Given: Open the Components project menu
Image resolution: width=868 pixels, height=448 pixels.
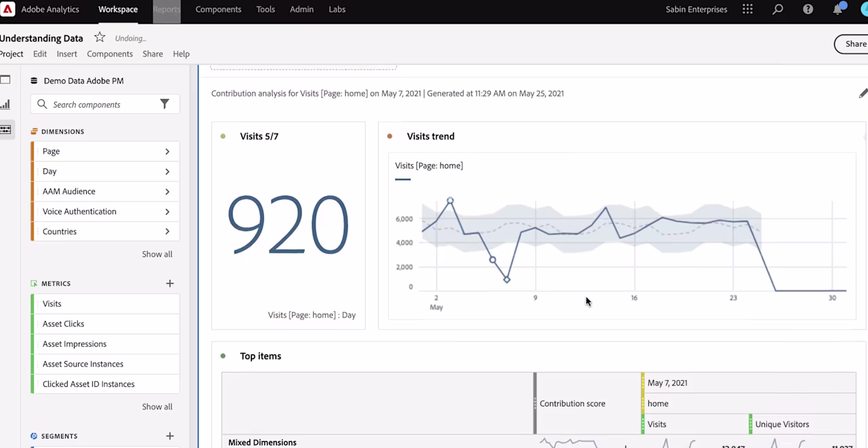Looking at the screenshot, I should (x=110, y=54).
